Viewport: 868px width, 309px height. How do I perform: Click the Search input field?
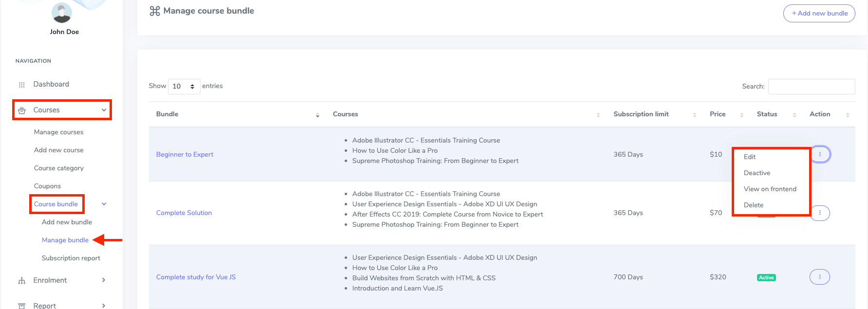(811, 87)
